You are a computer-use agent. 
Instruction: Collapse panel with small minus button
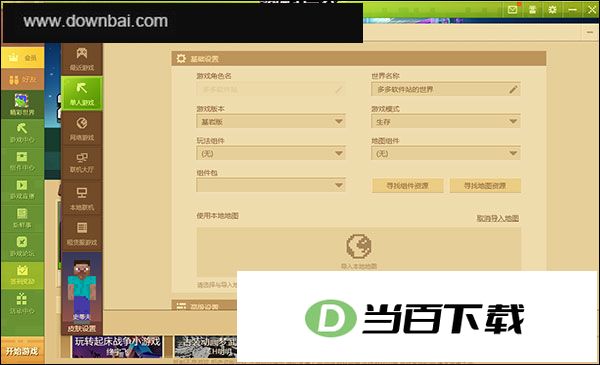[x=590, y=33]
